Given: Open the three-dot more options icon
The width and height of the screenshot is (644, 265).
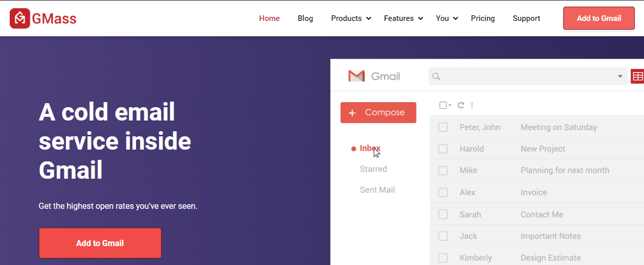Looking at the screenshot, I should tap(472, 105).
